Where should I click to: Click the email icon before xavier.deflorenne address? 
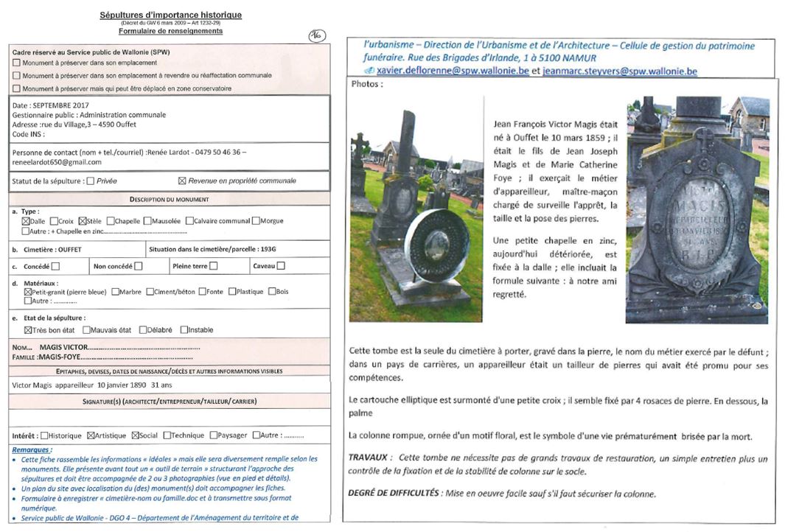pyautogui.click(x=370, y=71)
